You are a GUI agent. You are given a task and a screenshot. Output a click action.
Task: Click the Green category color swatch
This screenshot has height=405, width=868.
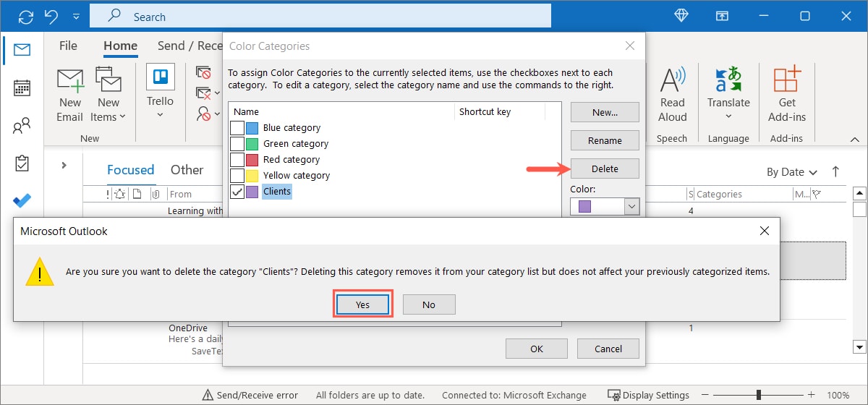click(x=252, y=144)
